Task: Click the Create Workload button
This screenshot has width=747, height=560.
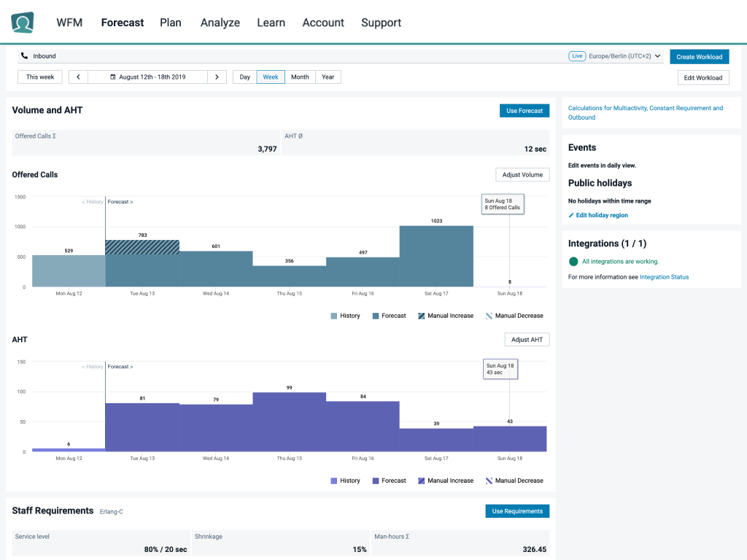Action: 699,56
